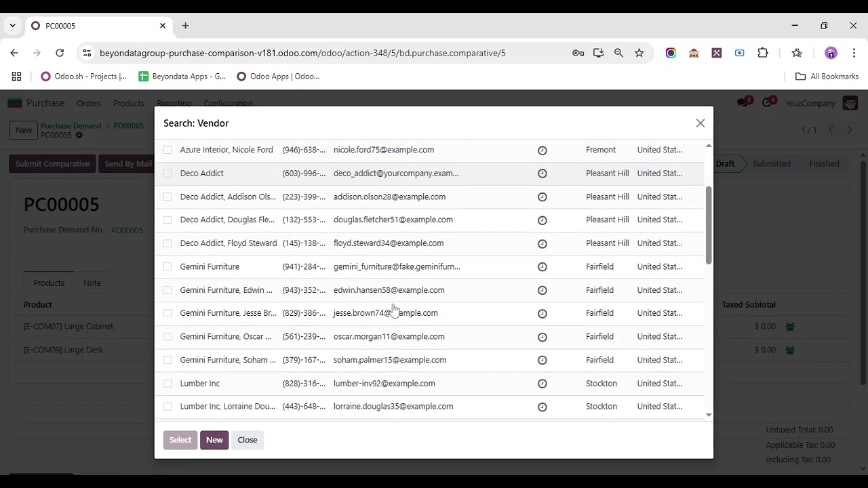Click New button in vendor search dialog
Viewport: 868px width, 488px height.
[x=214, y=440]
